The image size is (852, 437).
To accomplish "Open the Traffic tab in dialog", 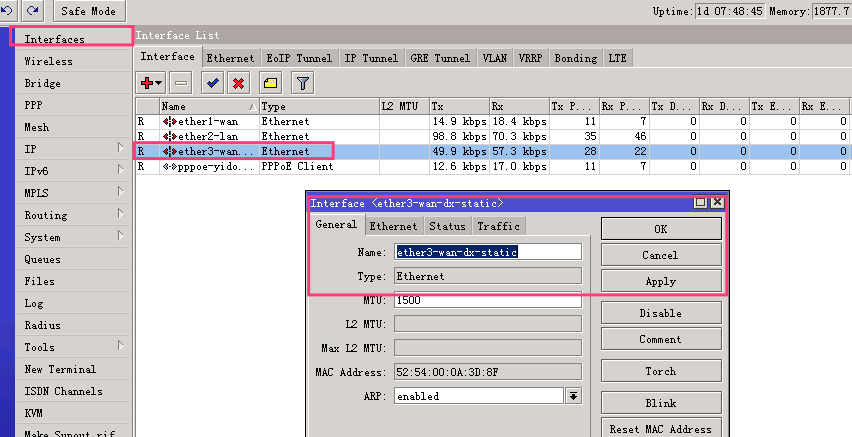I will coord(498,226).
